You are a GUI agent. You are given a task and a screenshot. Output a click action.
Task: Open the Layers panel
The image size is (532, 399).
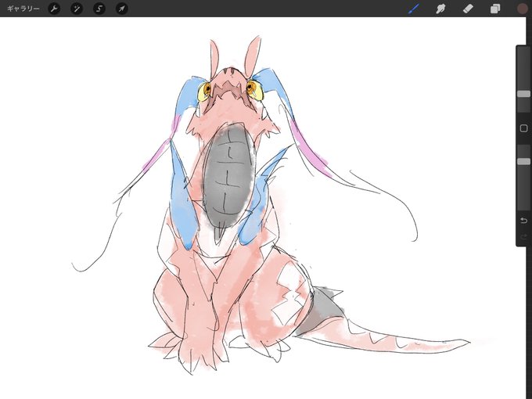(x=495, y=9)
